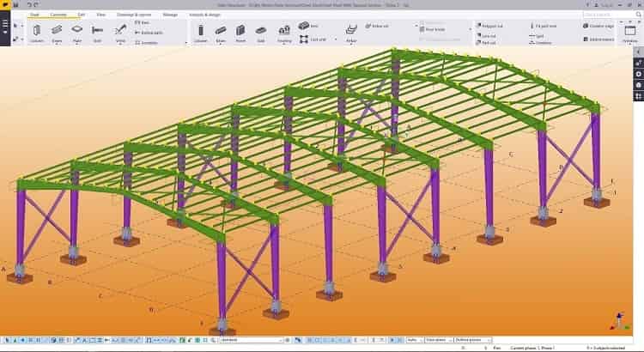This screenshot has height=352, width=644.
Task: Click the Rebar tool icon
Action: click(351, 32)
